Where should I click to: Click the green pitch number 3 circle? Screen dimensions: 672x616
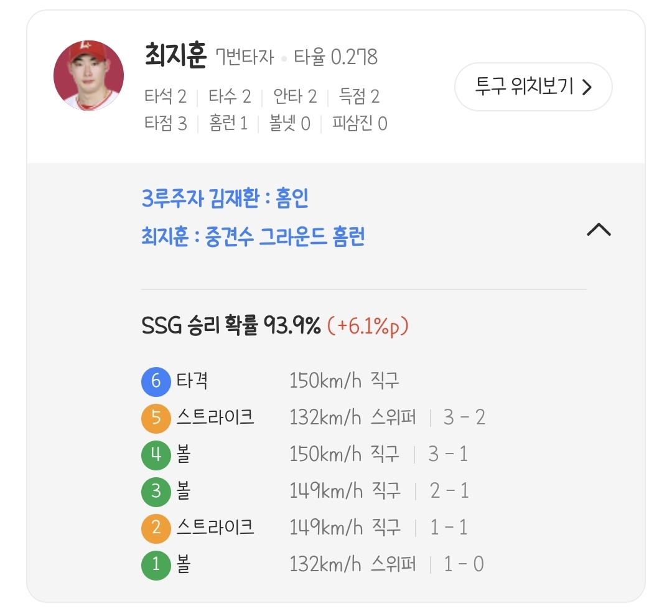[156, 491]
